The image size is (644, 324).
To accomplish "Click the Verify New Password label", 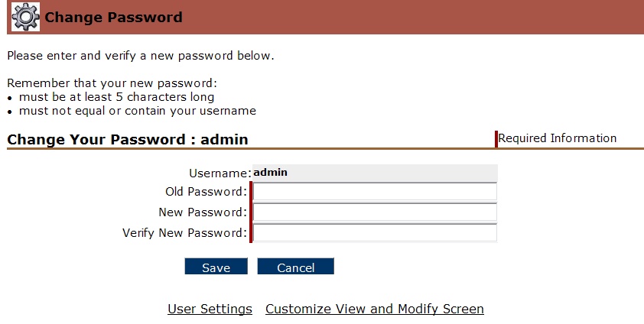I will (184, 233).
